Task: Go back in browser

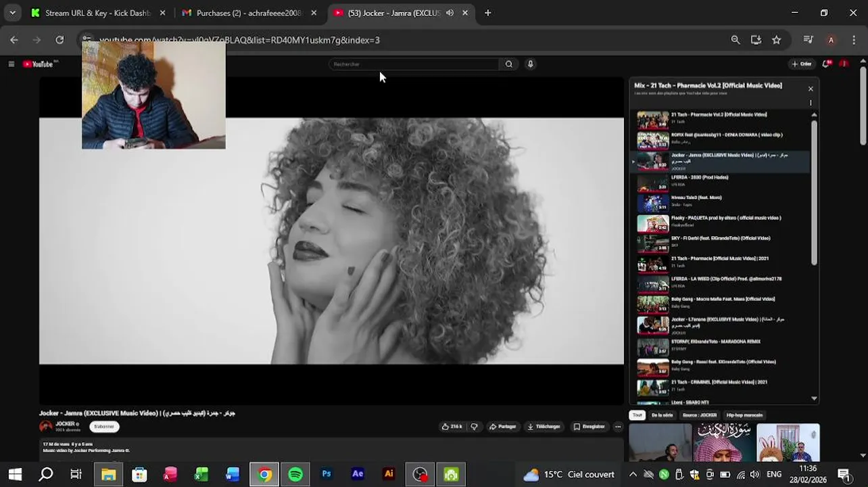Action: point(14,40)
